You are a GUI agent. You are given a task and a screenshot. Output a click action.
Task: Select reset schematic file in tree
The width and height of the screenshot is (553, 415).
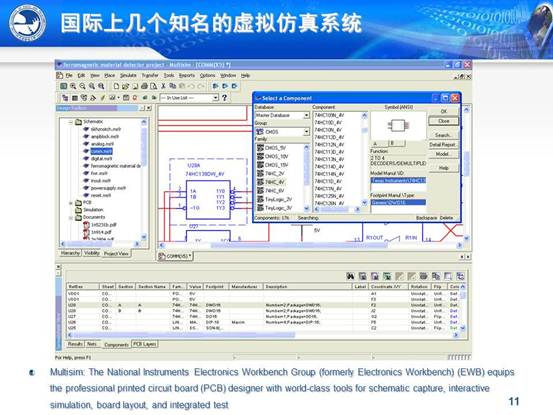pos(97,195)
